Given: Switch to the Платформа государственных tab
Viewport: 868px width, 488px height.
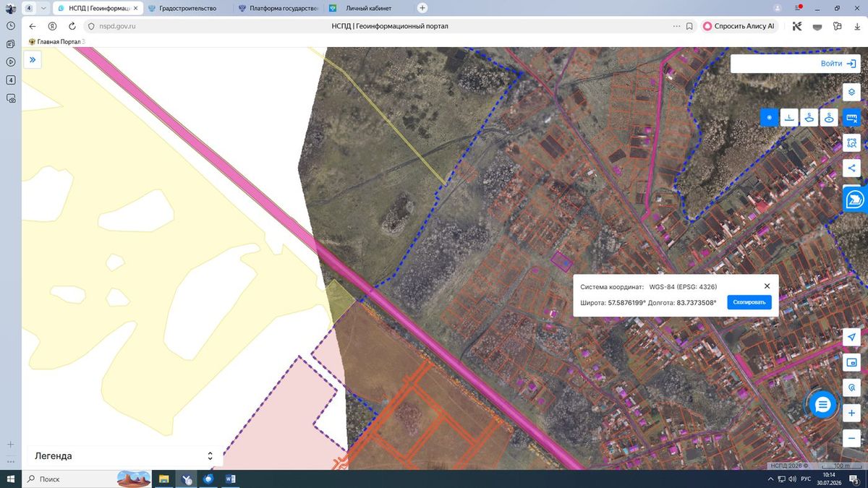Looking at the screenshot, I should 278,8.
